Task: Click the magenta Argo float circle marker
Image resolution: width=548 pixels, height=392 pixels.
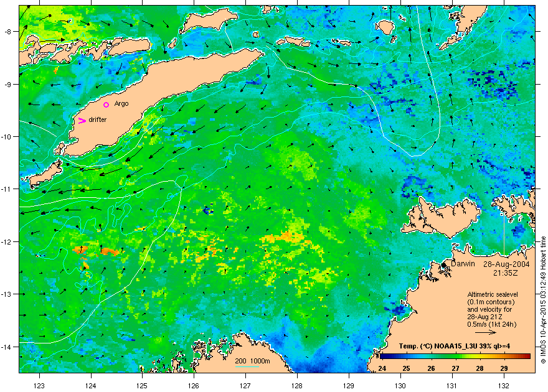Action: pos(106,105)
